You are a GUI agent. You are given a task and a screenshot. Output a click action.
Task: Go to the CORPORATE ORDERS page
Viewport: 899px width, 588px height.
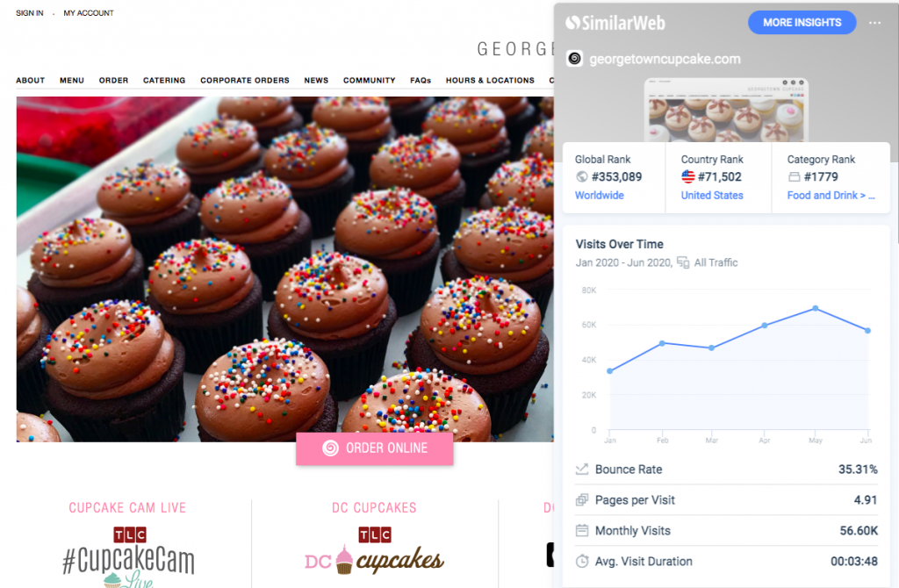click(x=245, y=80)
